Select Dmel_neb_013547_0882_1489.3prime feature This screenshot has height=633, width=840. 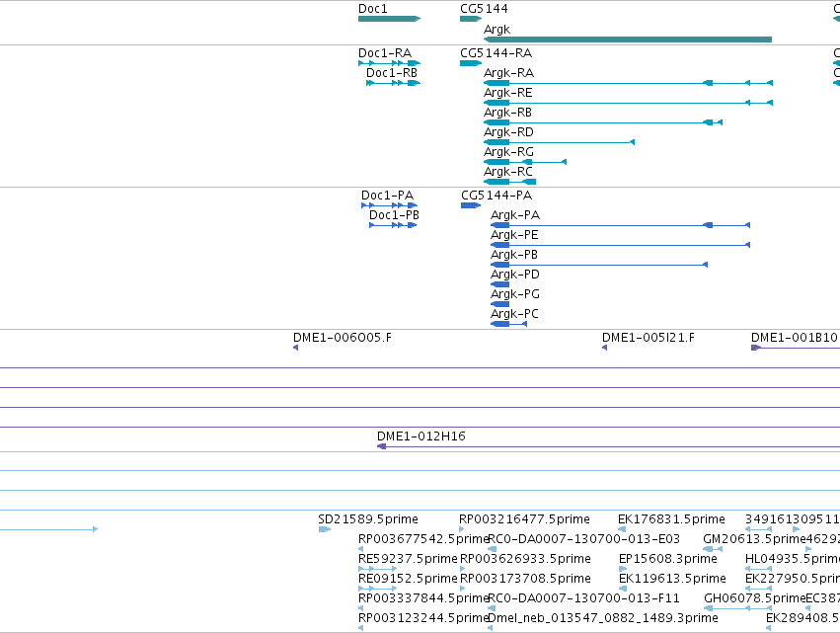click(491, 628)
